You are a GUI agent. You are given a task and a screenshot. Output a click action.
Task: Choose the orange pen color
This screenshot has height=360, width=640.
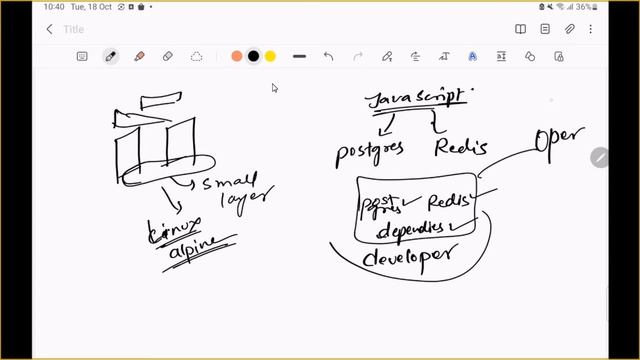tap(237, 56)
